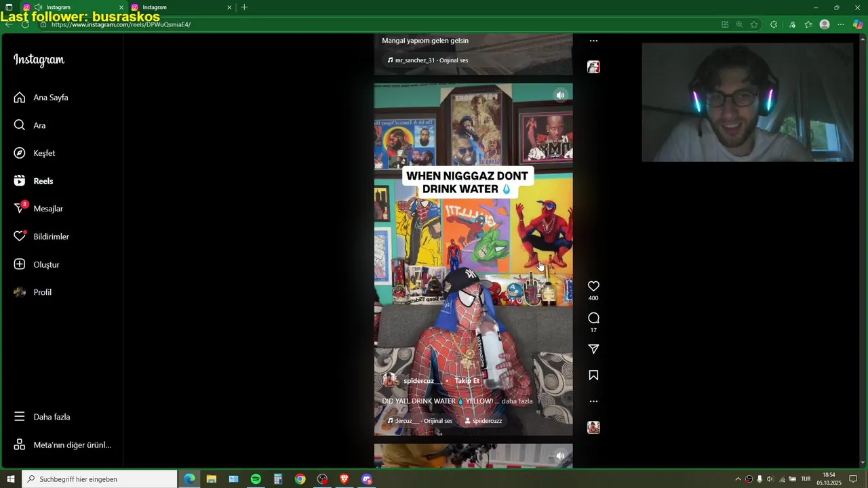Add this page to favorites star
This screenshot has width=868, height=488.
[754, 24]
